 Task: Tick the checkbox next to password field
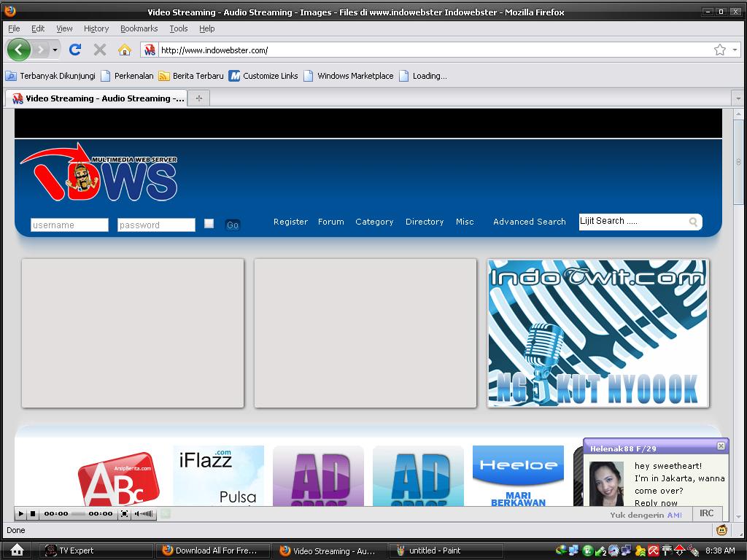pos(209,223)
